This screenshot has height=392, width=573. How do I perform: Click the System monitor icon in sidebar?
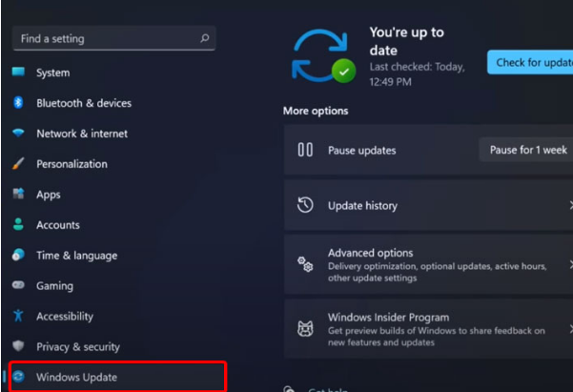coord(18,72)
